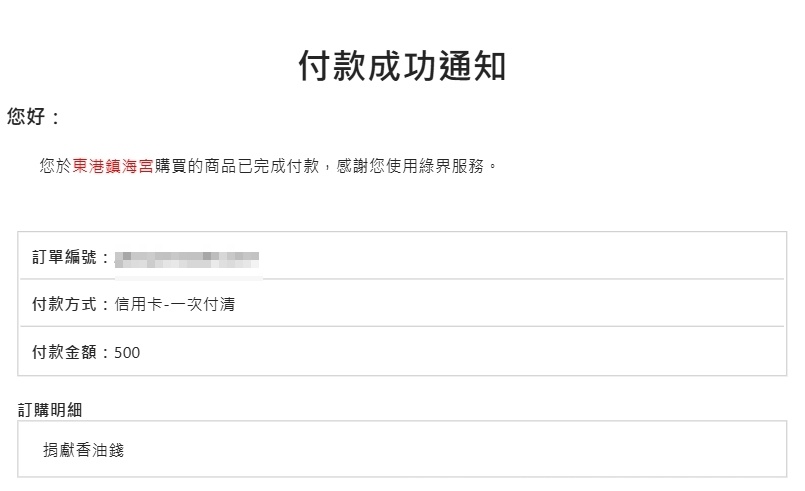Viewport: 805px width, 491px height.
Task: Click the 您好 greeting text
Action: coord(26,117)
